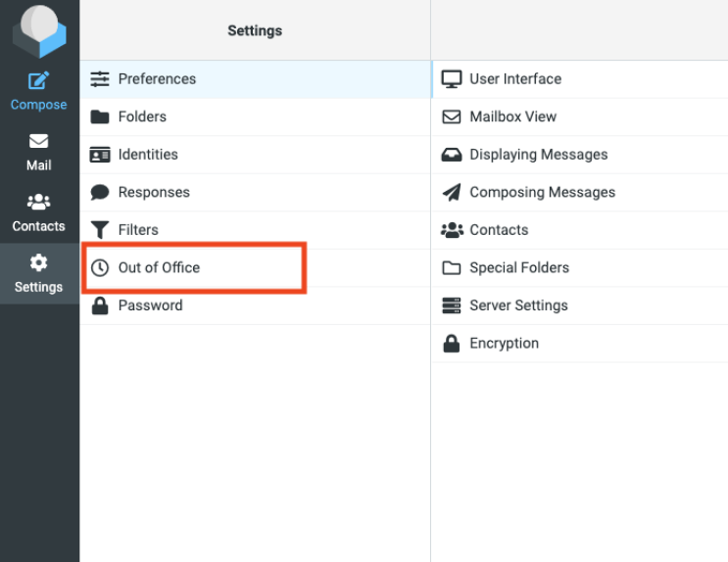Click the Password lock icon
The image size is (728, 562).
click(x=100, y=305)
